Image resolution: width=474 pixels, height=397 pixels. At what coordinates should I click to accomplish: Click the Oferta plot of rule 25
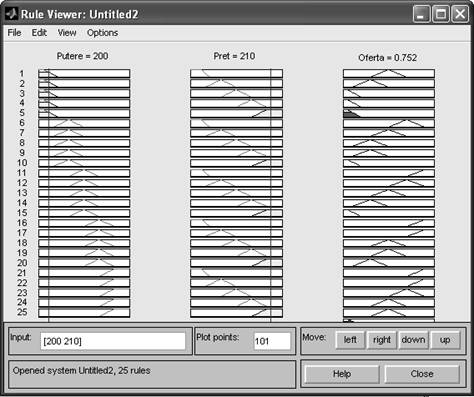tap(389, 313)
